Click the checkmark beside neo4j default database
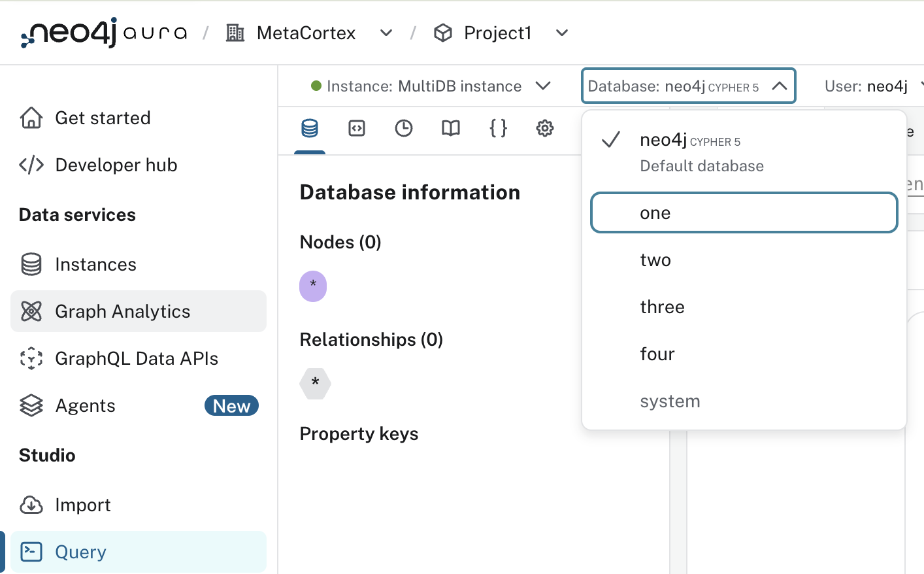The width and height of the screenshot is (924, 574). click(x=611, y=139)
